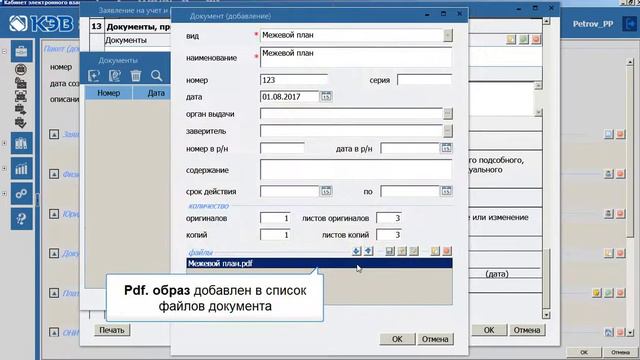
Task: Open the briefcase packages section in sidebar
Action: click(21, 51)
